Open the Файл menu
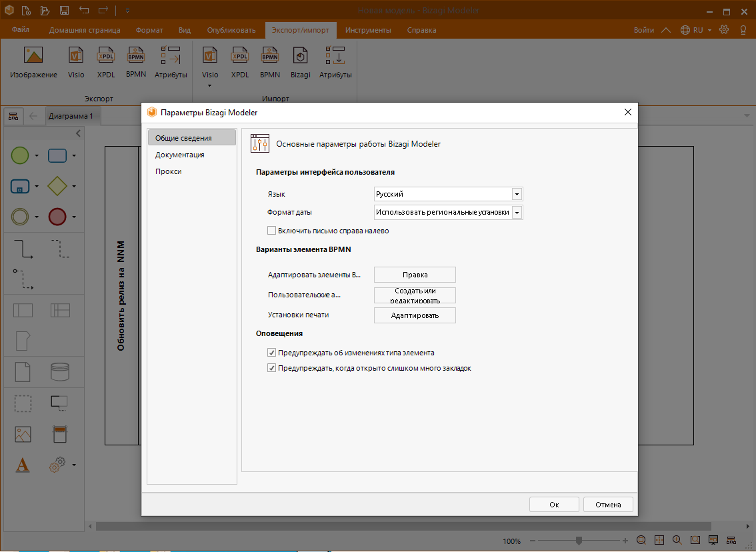This screenshot has width=756, height=552. [20, 30]
